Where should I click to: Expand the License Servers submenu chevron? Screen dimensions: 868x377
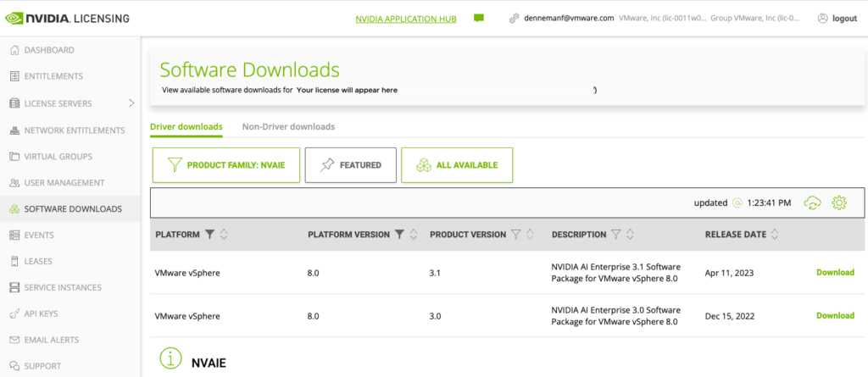pos(131,103)
